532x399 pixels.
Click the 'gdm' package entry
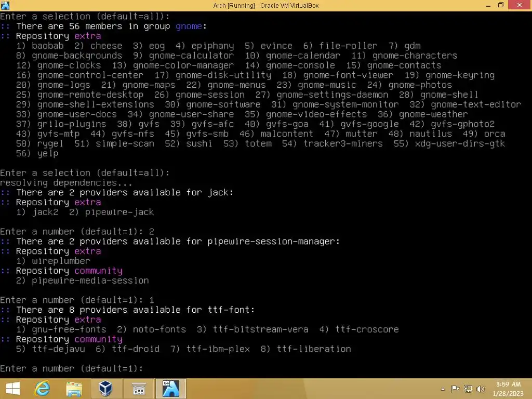[x=412, y=46]
